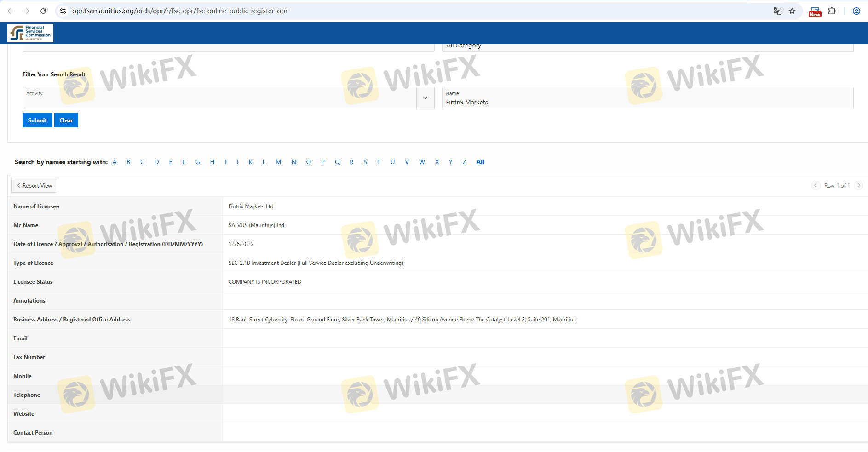Screen dimensions: 868x452
Task: Open the translate page icon
Action: coord(777,11)
